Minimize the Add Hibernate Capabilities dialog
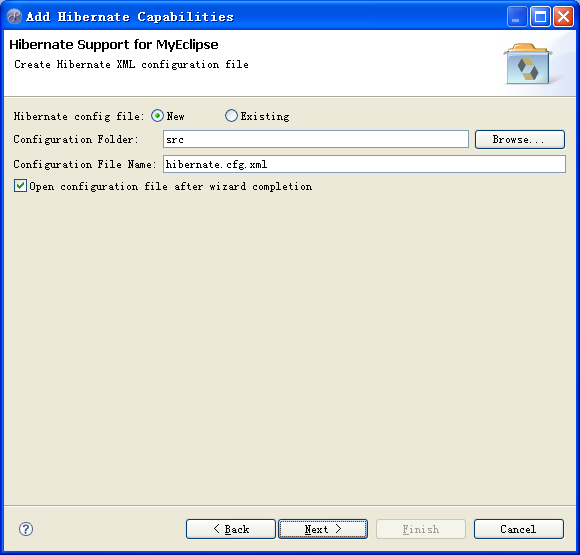The height and width of the screenshot is (555, 580). [517, 17]
